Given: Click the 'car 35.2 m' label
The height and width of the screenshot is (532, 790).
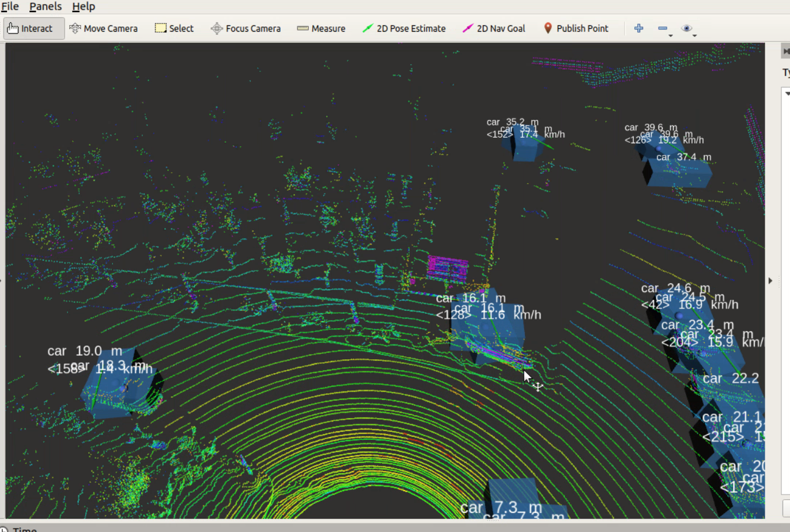Looking at the screenshot, I should [512, 122].
